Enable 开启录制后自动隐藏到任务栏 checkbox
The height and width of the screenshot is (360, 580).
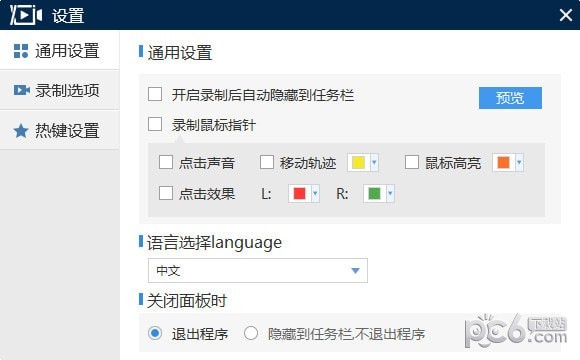pyautogui.click(x=155, y=94)
